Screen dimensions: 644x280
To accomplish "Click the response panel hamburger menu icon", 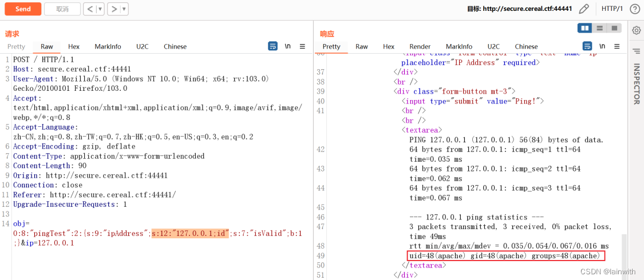I will click(x=617, y=46).
